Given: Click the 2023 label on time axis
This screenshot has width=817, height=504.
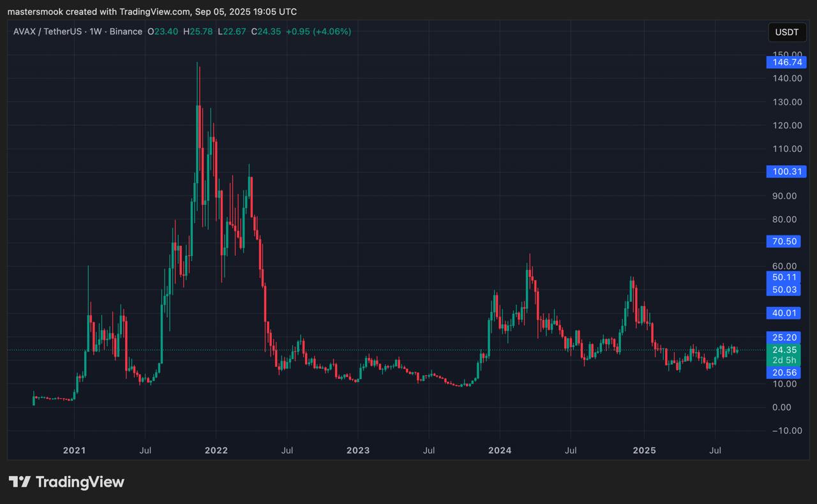Looking at the screenshot, I should pos(358,450).
